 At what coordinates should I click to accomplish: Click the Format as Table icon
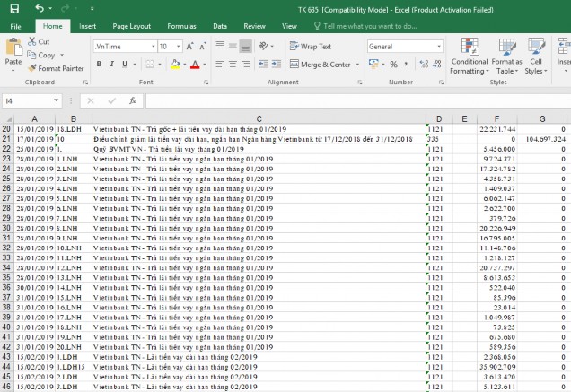click(x=506, y=56)
